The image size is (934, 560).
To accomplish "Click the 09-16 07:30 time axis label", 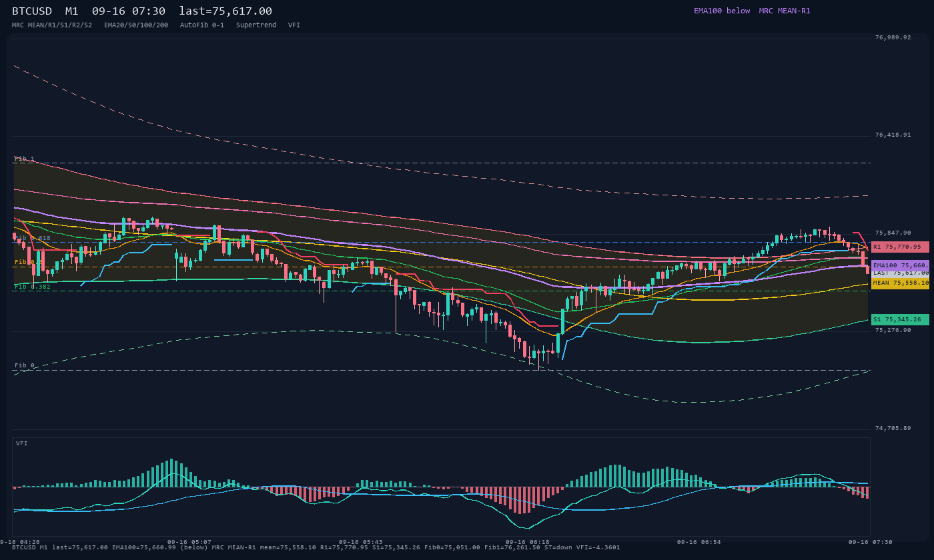I will pyautogui.click(x=871, y=542).
